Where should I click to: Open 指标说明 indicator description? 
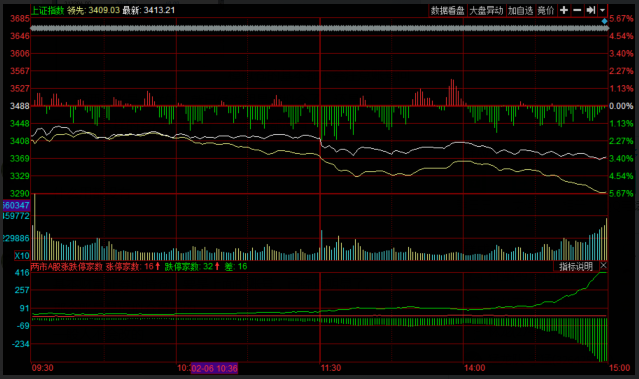(x=575, y=267)
